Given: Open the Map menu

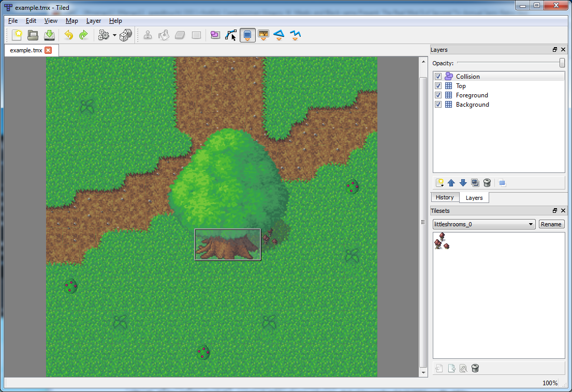Looking at the screenshot, I should (x=71, y=21).
